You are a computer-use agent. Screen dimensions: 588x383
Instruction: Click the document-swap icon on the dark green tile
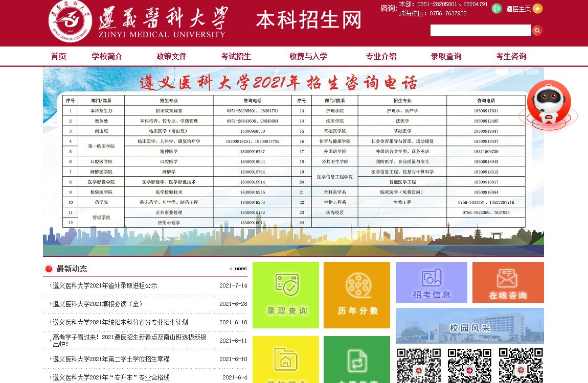click(x=357, y=360)
